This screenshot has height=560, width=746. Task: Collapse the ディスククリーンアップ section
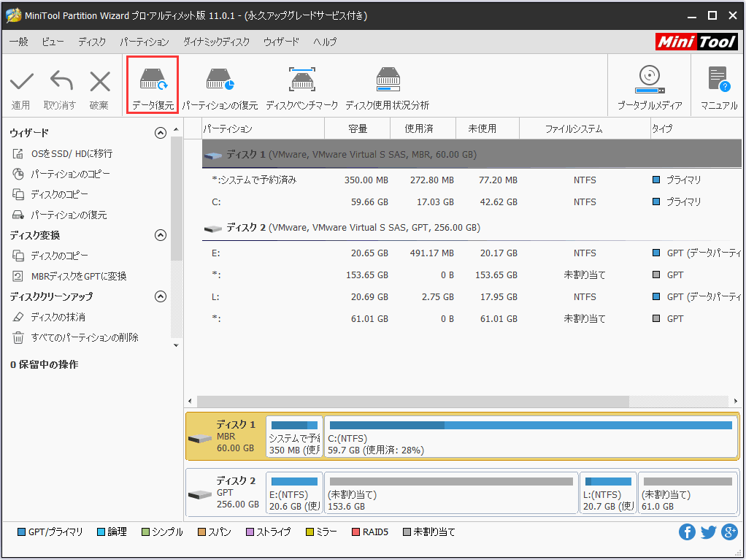pyautogui.click(x=161, y=296)
